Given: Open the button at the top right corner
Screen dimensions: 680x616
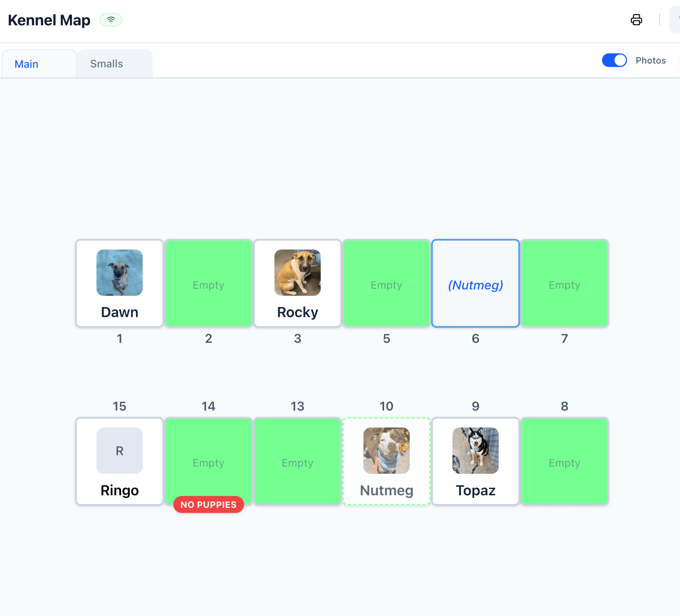Looking at the screenshot, I should pos(676,20).
